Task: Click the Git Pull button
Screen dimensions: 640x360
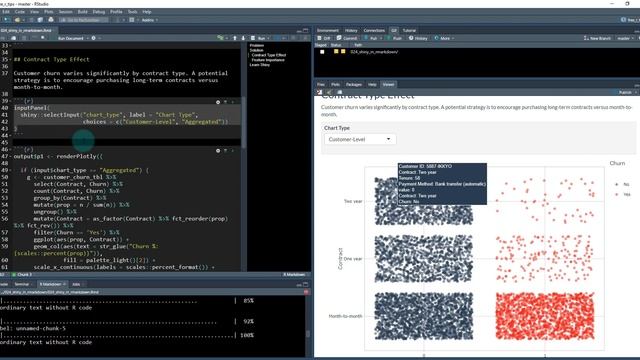Action: click(371, 38)
